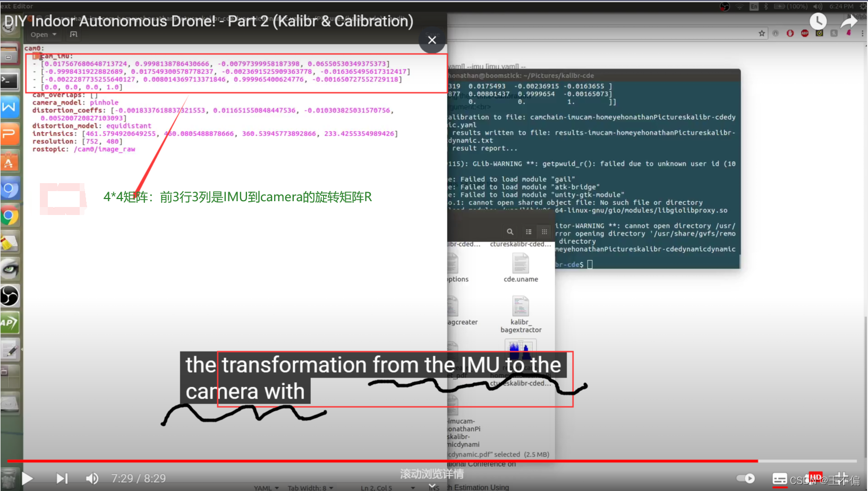
Task: Select the cde.uname file
Action: pos(521,268)
